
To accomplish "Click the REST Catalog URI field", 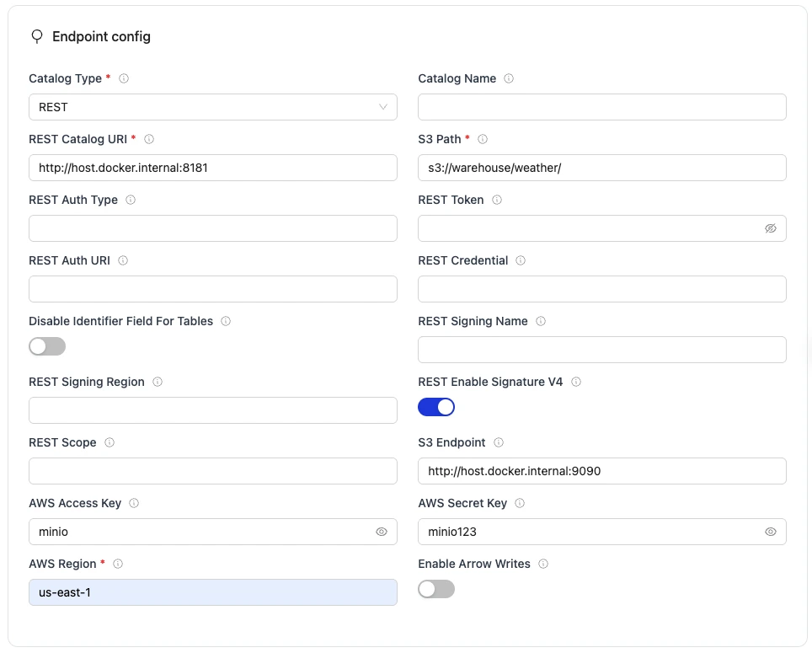I will point(213,168).
